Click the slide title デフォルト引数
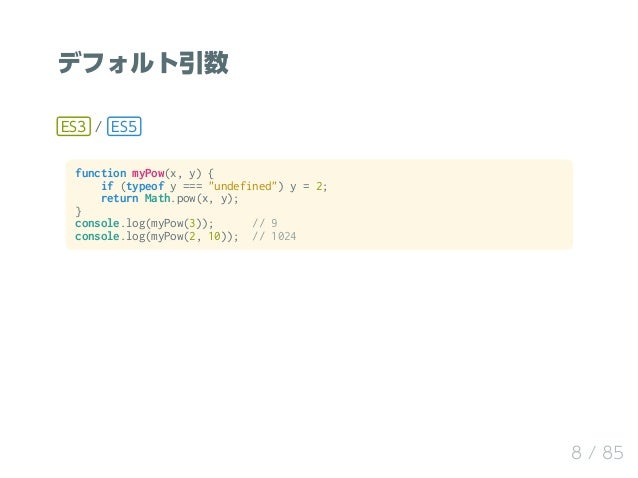Image resolution: width=638 pixels, height=478 pixels. click(143, 63)
